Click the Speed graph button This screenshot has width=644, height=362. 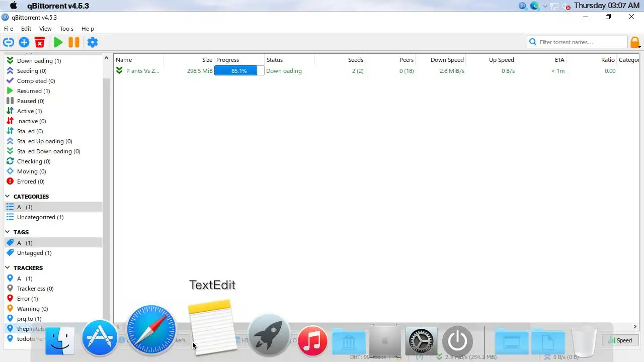(x=620, y=340)
